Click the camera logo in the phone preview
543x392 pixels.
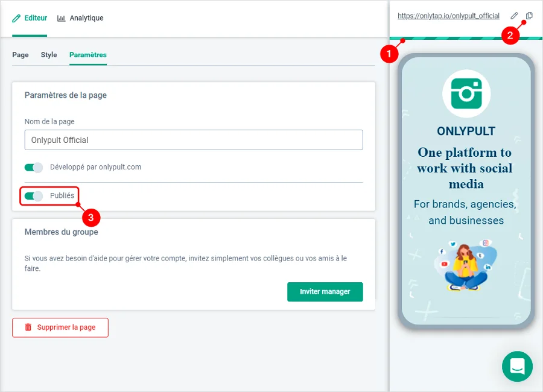[466, 93]
